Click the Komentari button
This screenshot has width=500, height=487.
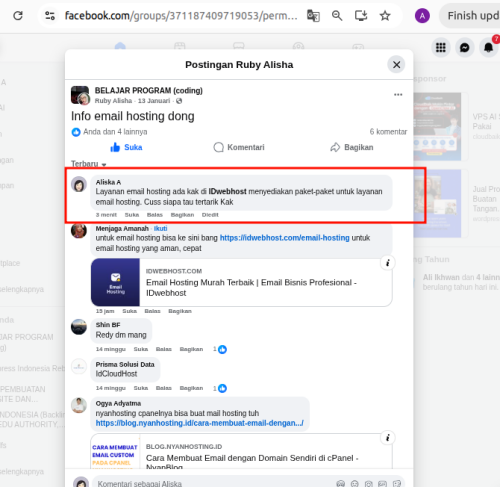pos(239,147)
